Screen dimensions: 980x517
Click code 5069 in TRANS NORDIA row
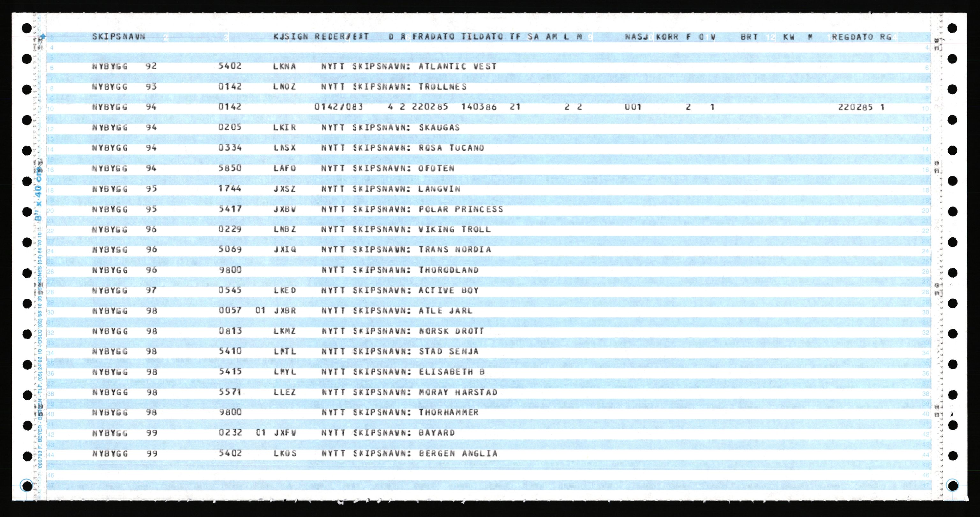pyautogui.click(x=230, y=249)
